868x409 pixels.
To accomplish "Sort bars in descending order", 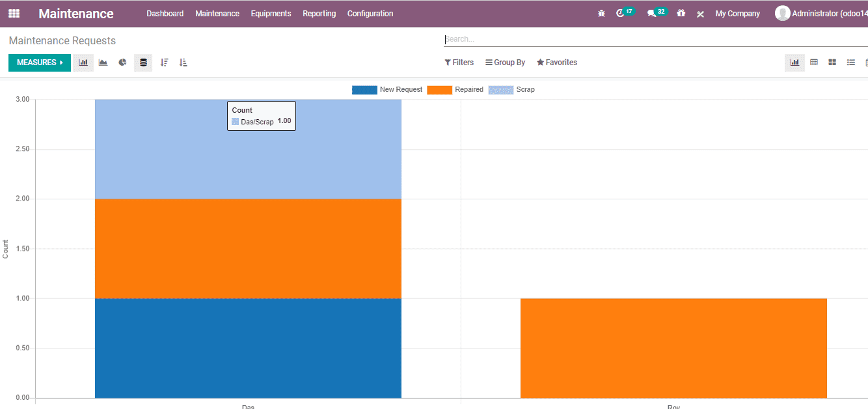I will (164, 63).
